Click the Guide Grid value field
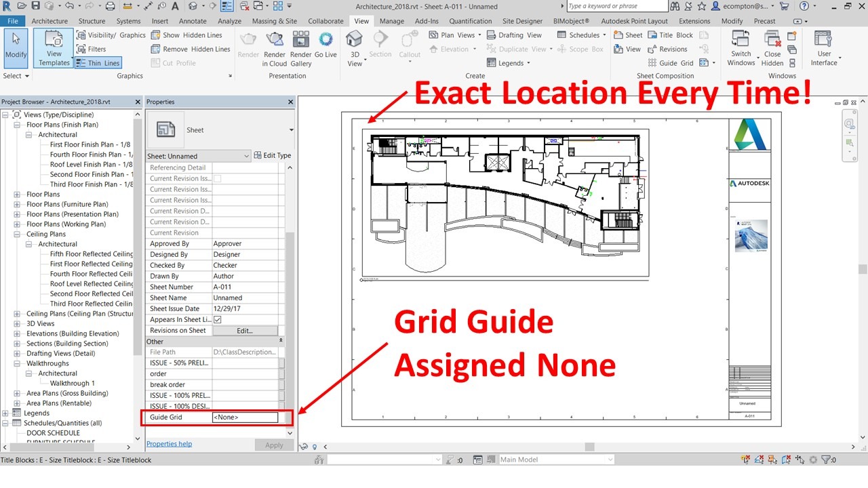The image size is (868, 488). point(245,418)
